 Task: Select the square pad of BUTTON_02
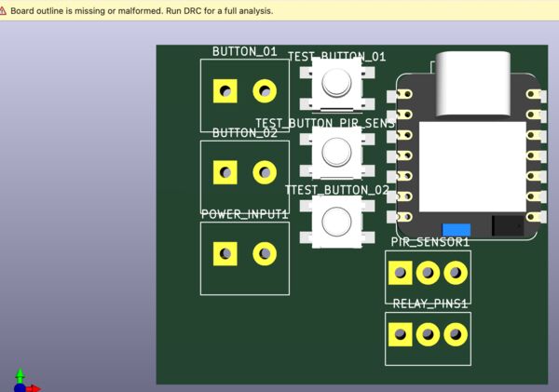coord(225,172)
